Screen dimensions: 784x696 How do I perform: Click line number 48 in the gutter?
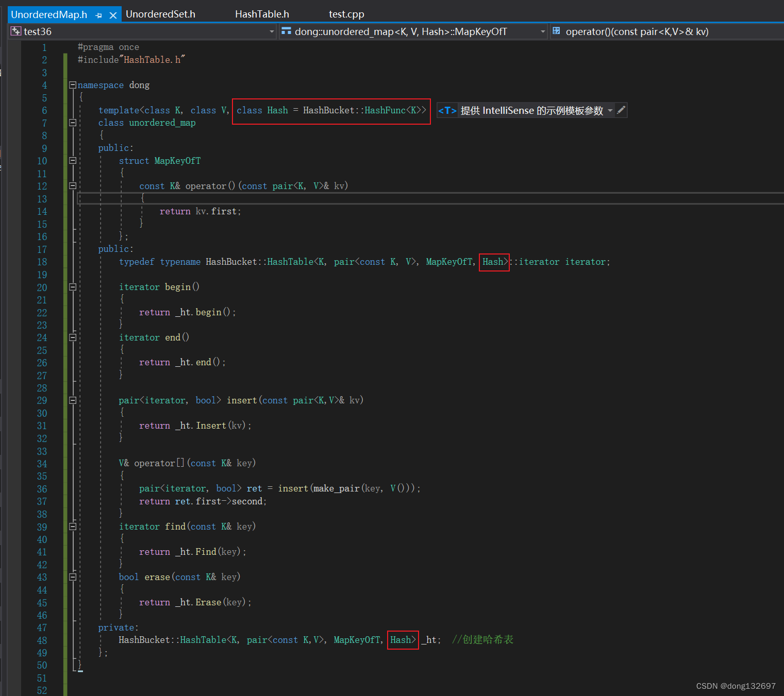click(x=42, y=640)
